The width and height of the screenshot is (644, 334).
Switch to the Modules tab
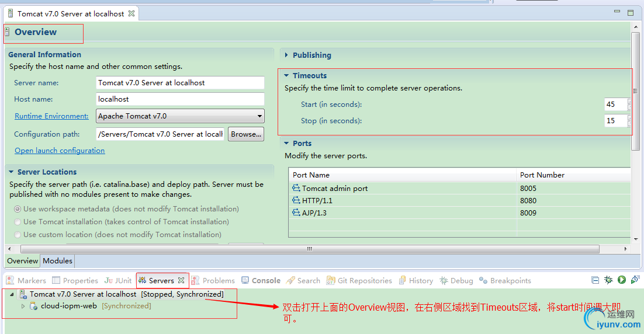57,261
